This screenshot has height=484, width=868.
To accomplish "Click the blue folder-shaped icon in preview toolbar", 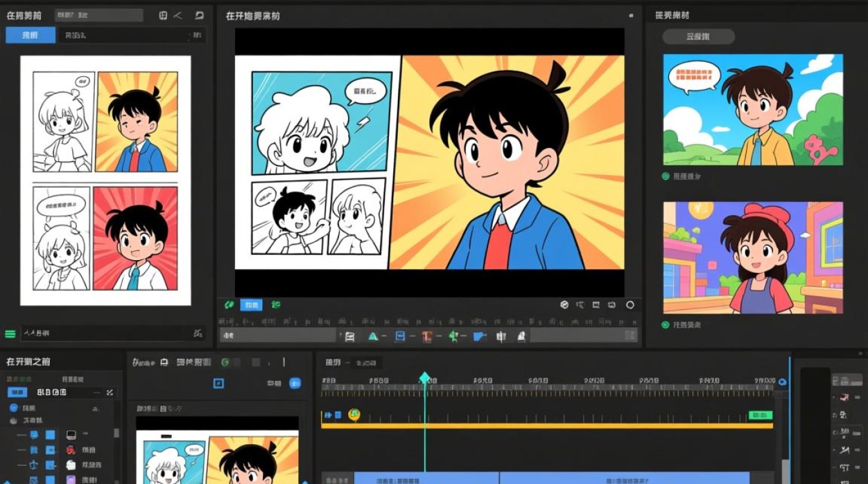I will click(x=479, y=336).
